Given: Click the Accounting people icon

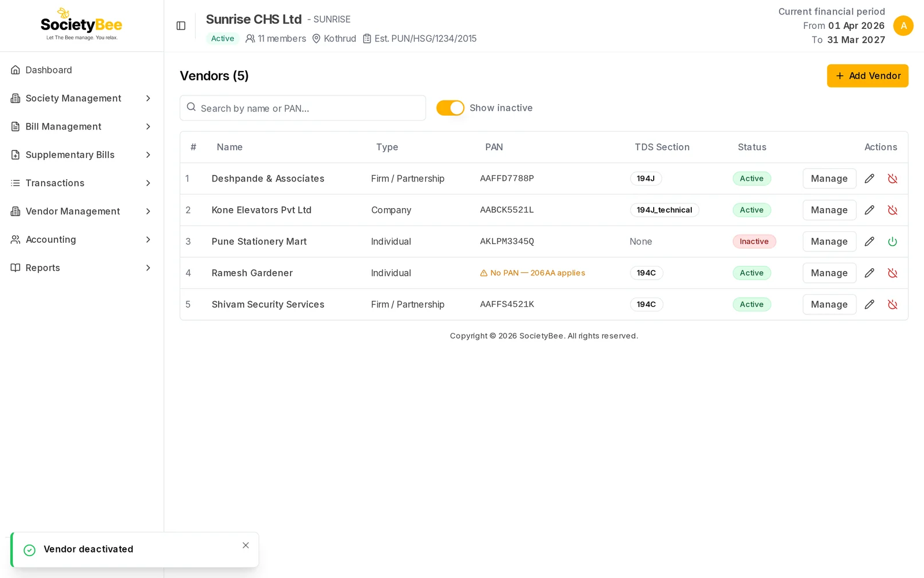Looking at the screenshot, I should [16, 239].
